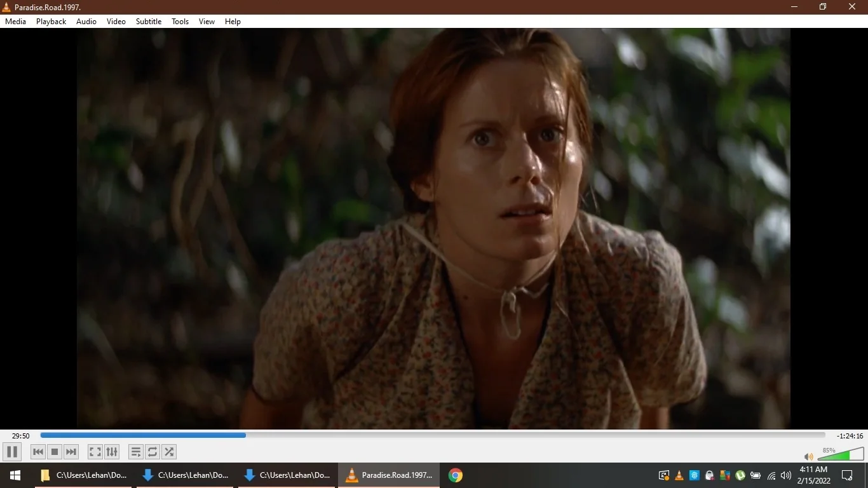This screenshot has width=868, height=488.
Task: Open the blue fingerprint tray icon
Action: pyautogui.click(x=695, y=475)
